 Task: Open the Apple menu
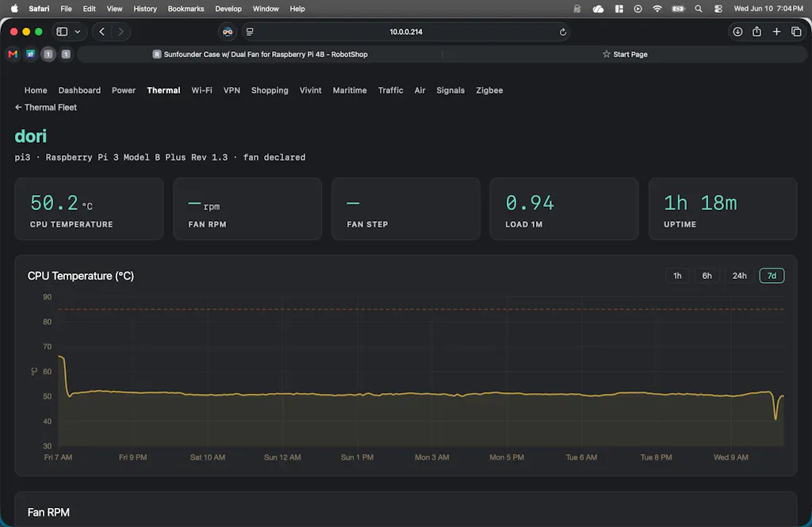(14, 8)
